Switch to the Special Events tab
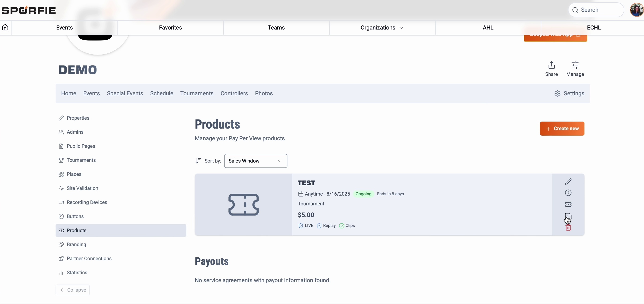This screenshot has width=644, height=304. click(125, 93)
